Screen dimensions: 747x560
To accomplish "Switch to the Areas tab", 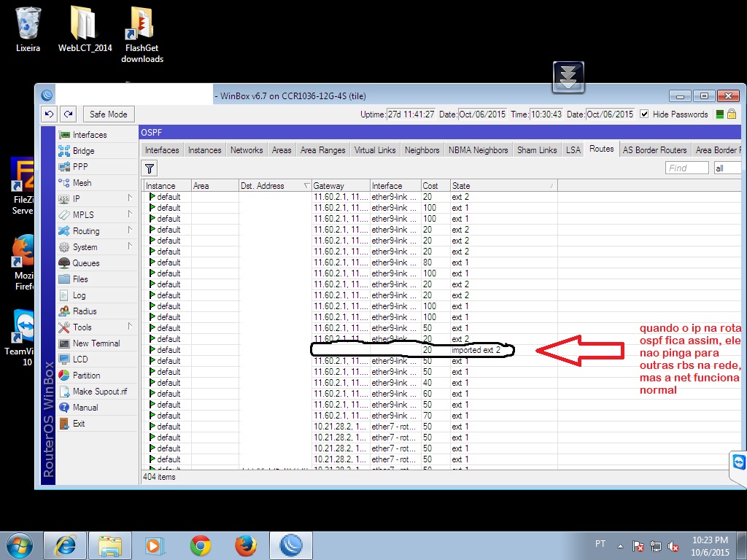I will pyautogui.click(x=282, y=150).
